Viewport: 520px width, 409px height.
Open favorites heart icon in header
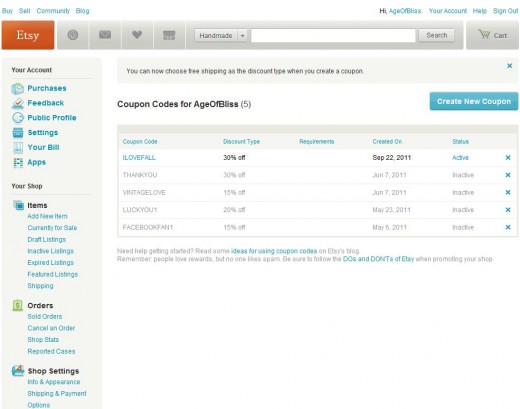point(137,34)
